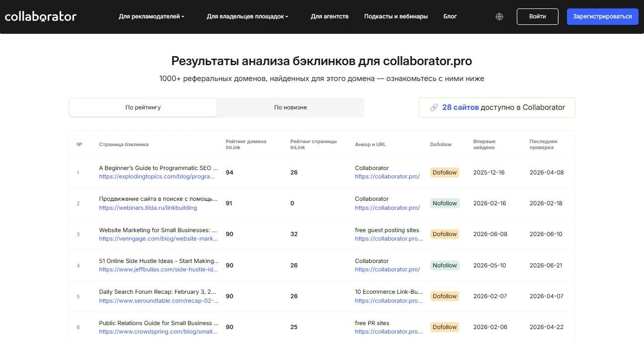Screen dimensions: 644x340
Task: Open the seroundtable.com backlink URL
Action: pos(159,301)
